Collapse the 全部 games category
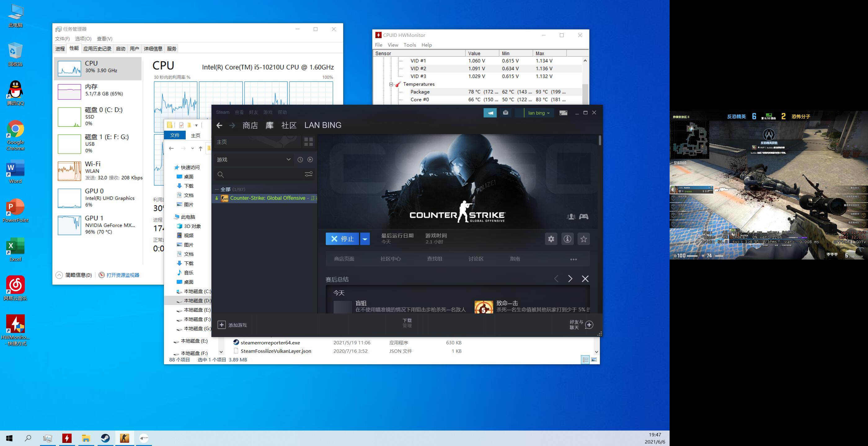Image resolution: width=868 pixels, height=446 pixels. (x=217, y=189)
